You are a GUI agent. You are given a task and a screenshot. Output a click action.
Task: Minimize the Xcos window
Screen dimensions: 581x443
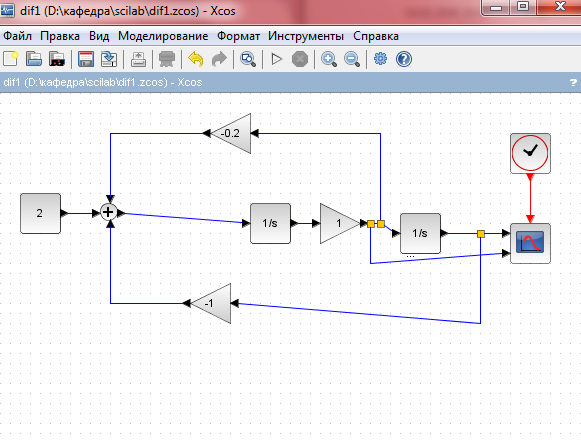(x=496, y=7)
